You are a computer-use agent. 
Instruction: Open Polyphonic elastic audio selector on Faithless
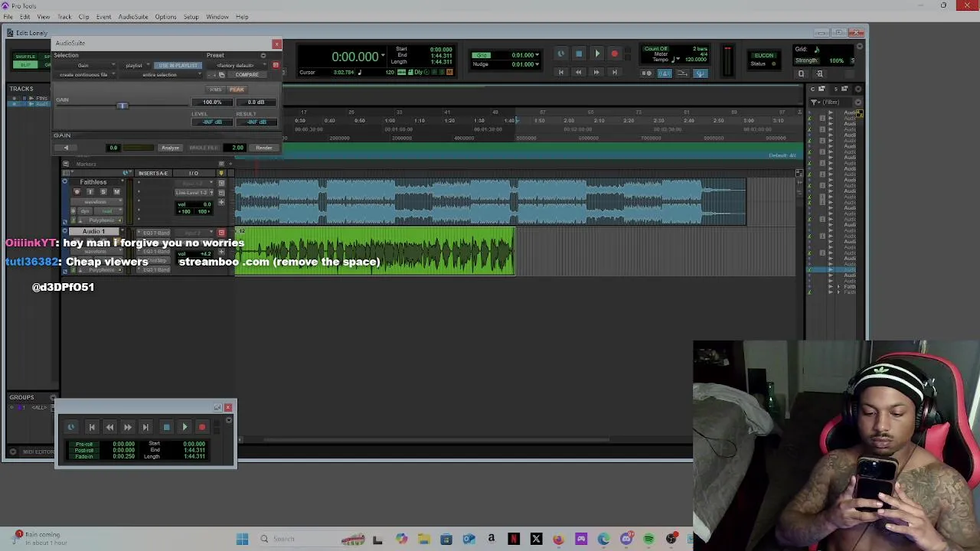pos(102,220)
